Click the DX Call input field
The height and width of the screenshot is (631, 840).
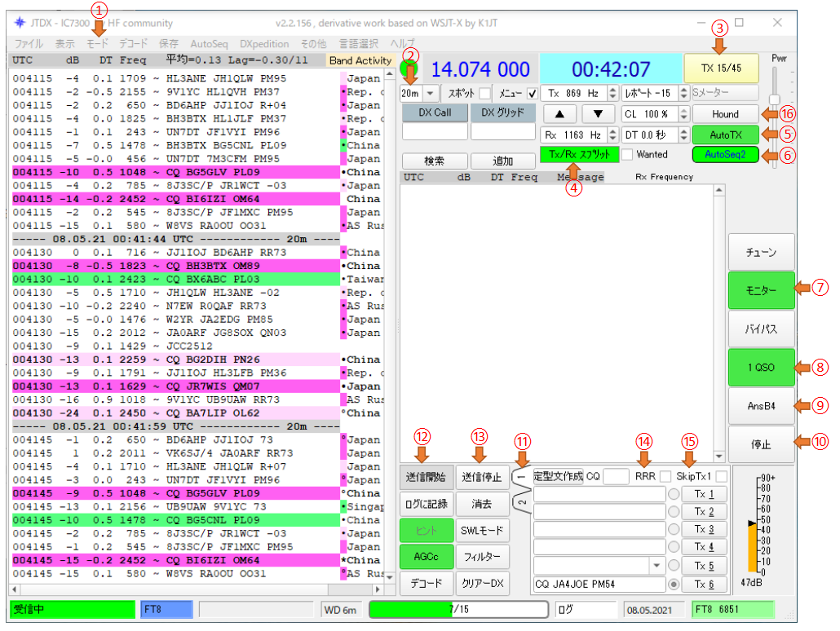click(435, 132)
